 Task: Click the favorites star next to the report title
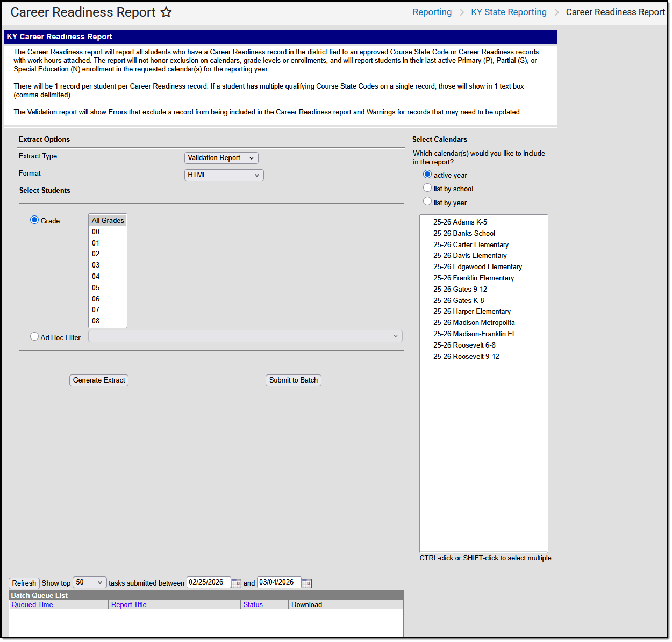166,12
